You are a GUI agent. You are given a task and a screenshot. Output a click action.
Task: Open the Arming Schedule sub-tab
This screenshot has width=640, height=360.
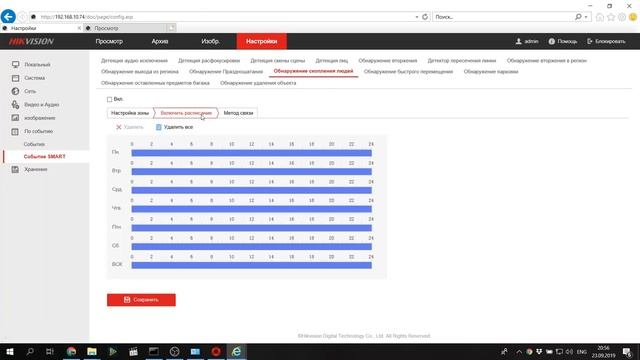click(186, 113)
